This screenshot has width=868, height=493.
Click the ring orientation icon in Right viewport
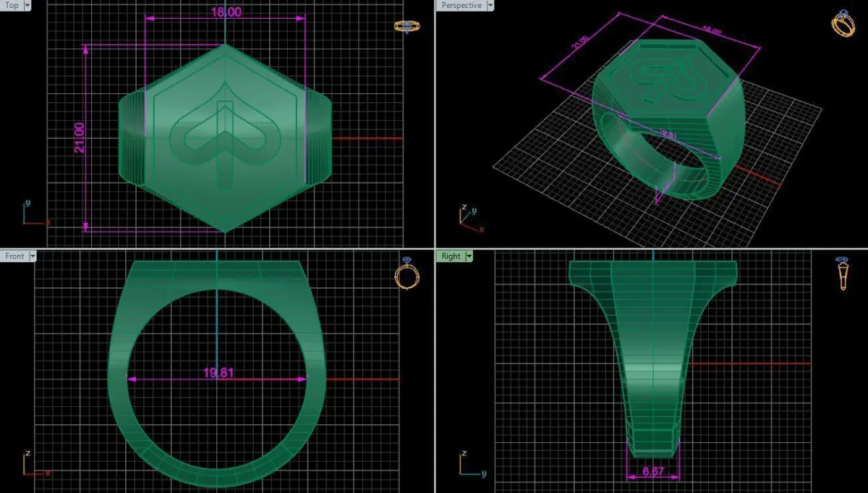(843, 274)
